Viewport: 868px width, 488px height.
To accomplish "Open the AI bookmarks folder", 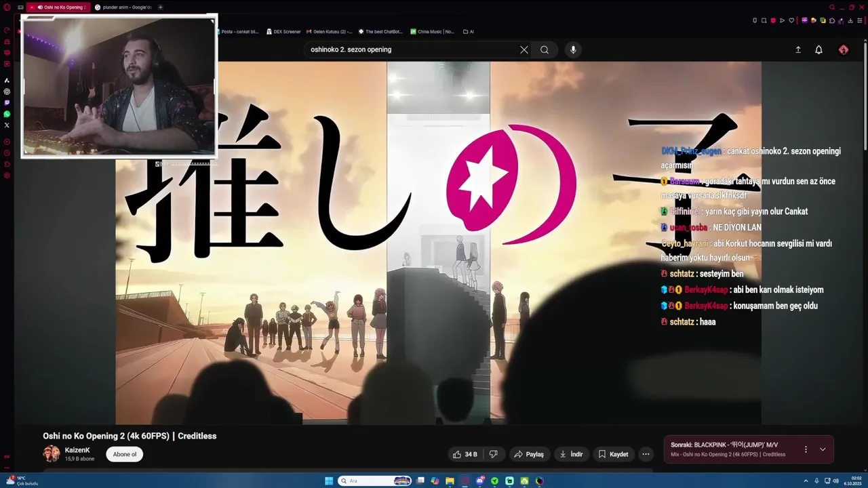I will (x=469, y=31).
